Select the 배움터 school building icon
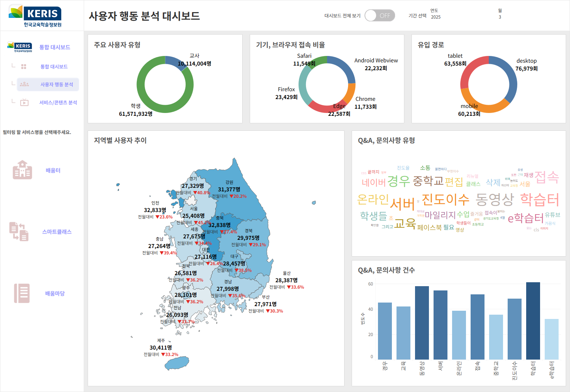The width and height of the screenshot is (570, 392). 22,170
